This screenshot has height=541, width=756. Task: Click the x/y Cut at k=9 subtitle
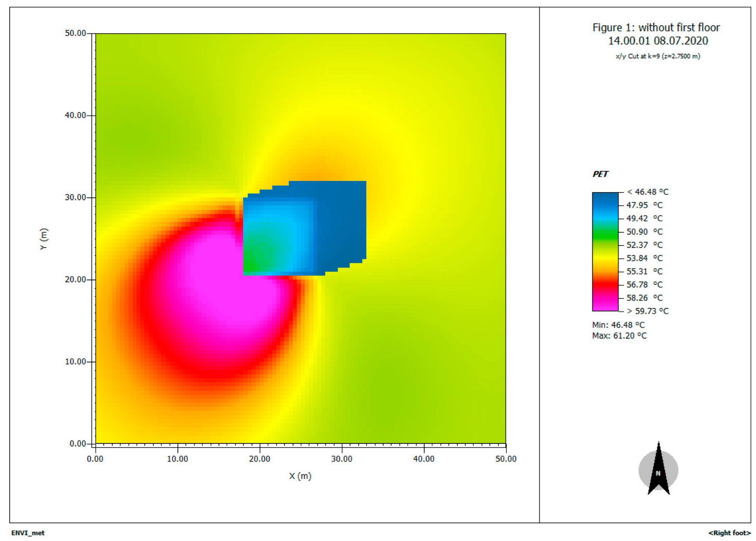[658, 56]
